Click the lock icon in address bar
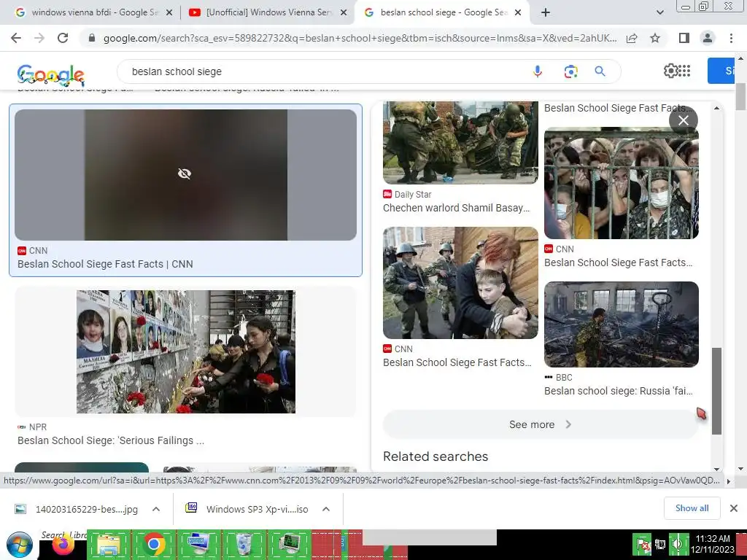 click(92, 38)
